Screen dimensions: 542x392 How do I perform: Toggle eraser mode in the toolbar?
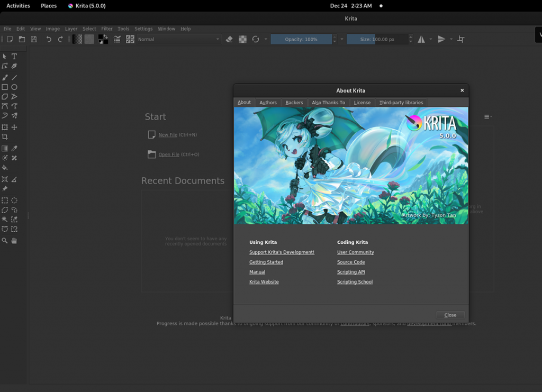point(229,39)
